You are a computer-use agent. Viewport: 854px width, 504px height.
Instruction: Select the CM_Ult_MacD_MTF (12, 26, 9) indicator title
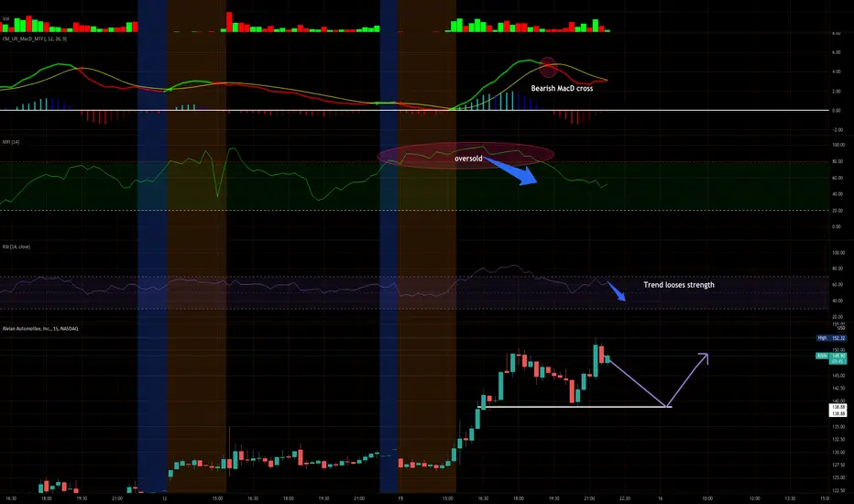[x=34, y=39]
